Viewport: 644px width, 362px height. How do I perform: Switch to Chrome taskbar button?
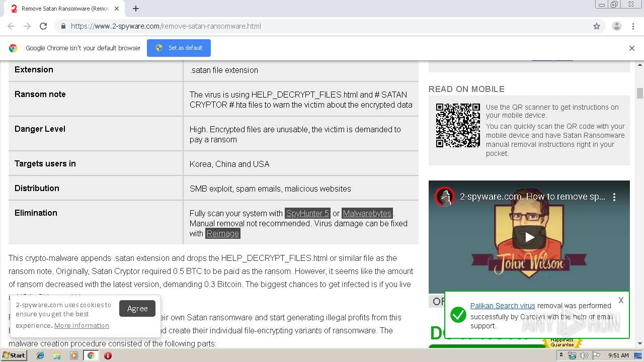91,355
